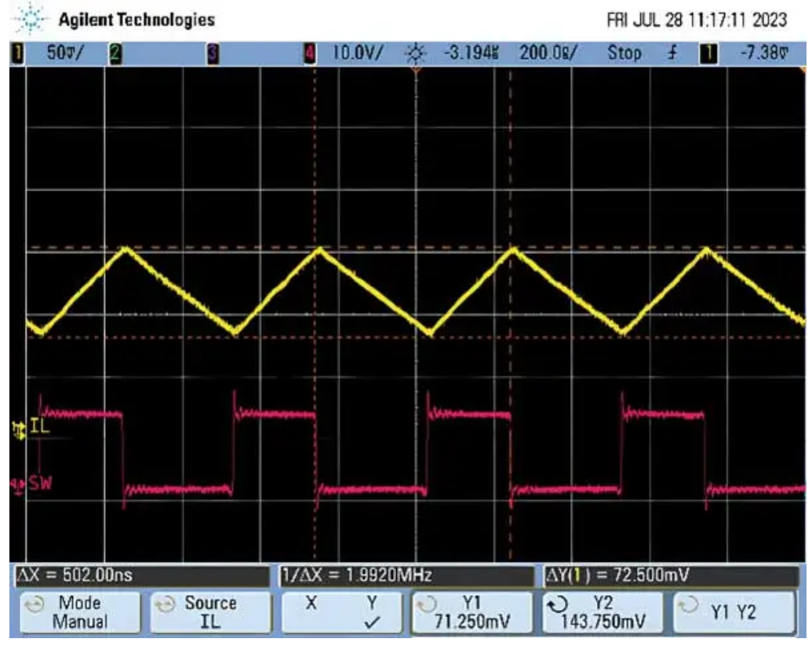Click the trigger source channel 1 badge

(708, 53)
